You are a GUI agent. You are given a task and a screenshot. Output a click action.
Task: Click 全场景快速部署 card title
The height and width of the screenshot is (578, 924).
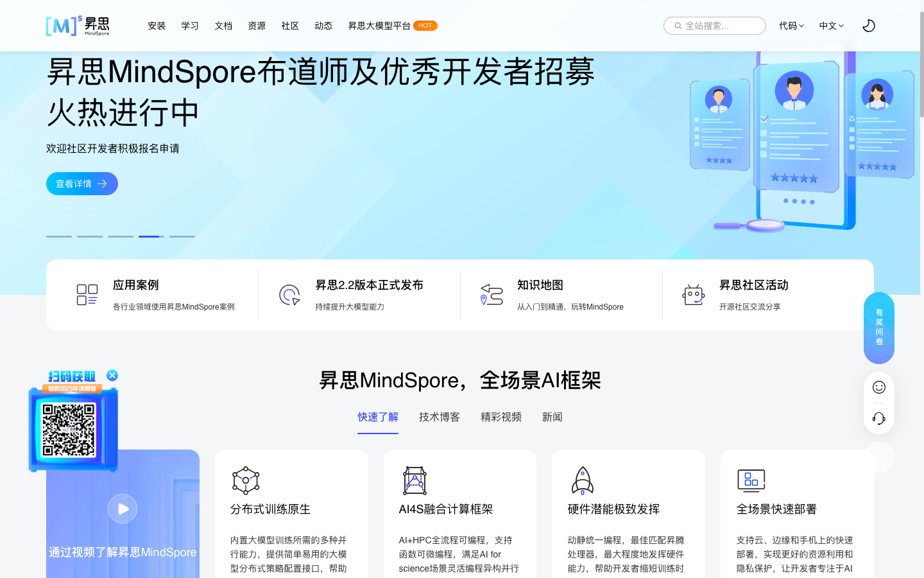click(x=777, y=509)
